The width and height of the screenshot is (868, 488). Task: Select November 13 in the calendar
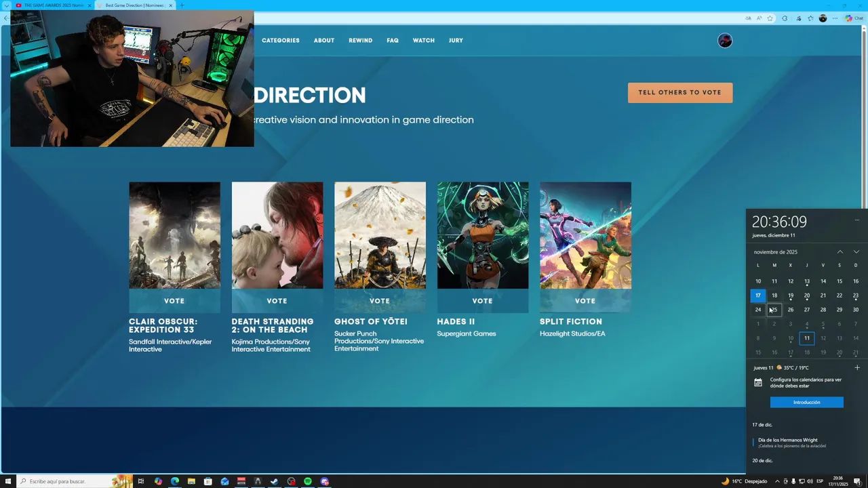coord(807,281)
